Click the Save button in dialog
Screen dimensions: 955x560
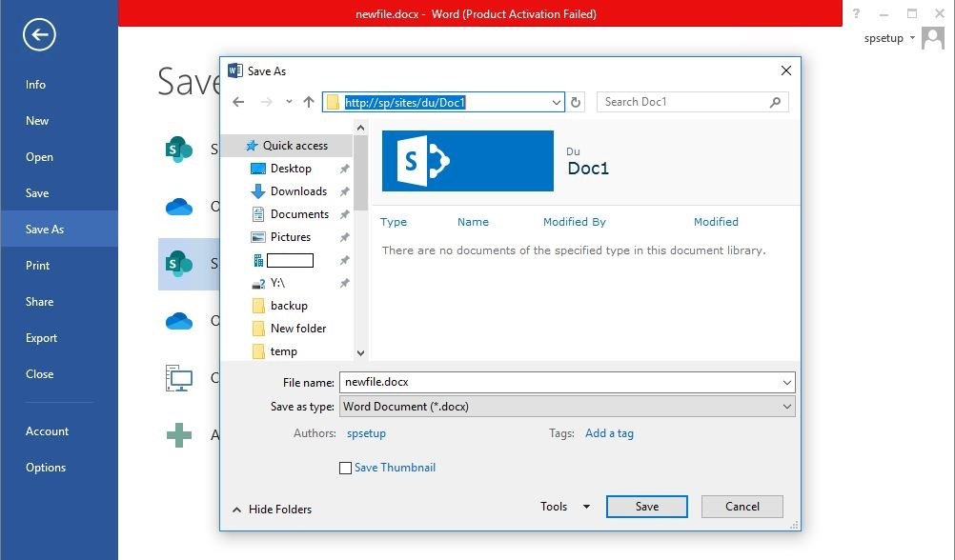(x=647, y=507)
